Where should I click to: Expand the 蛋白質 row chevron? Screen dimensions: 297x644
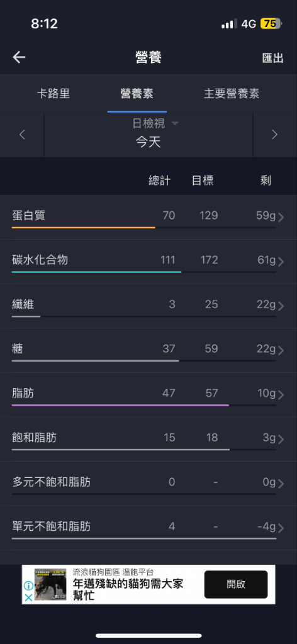[281, 217]
